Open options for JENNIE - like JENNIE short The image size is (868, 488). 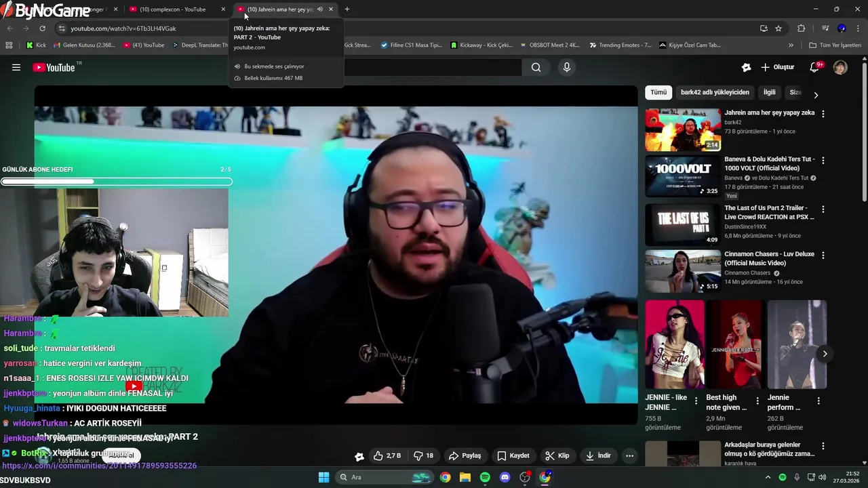(696, 401)
